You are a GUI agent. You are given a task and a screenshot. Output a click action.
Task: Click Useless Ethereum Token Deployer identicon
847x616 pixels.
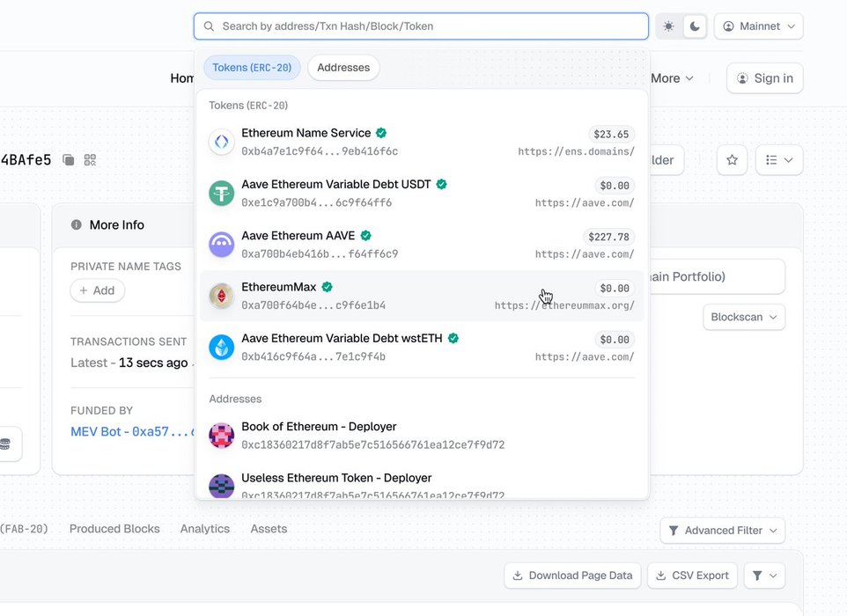click(222, 486)
